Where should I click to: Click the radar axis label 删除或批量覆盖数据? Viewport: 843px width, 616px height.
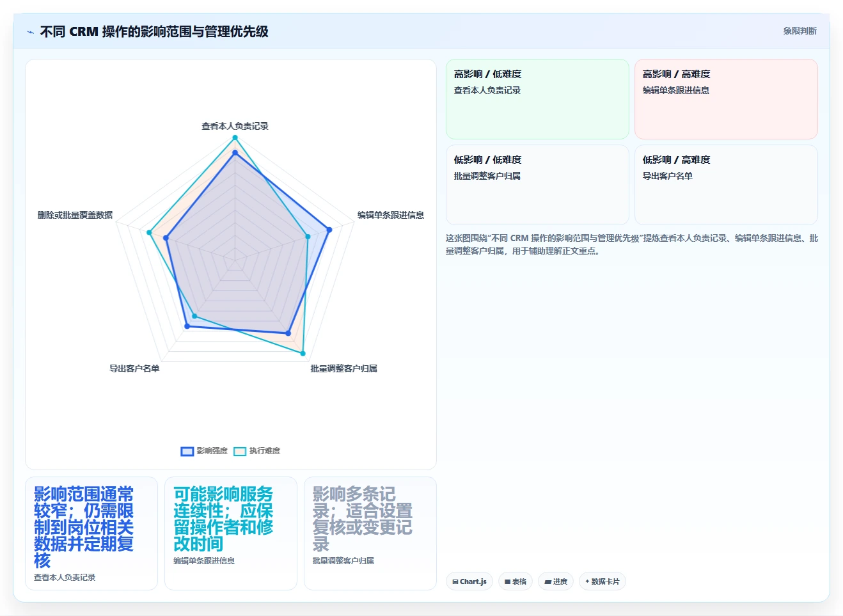[x=75, y=215]
